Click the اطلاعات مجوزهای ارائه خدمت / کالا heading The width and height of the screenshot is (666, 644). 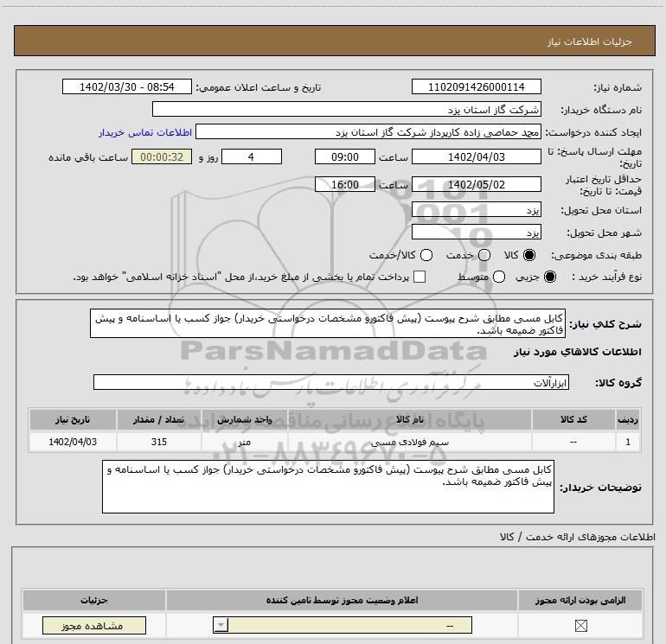(x=577, y=537)
